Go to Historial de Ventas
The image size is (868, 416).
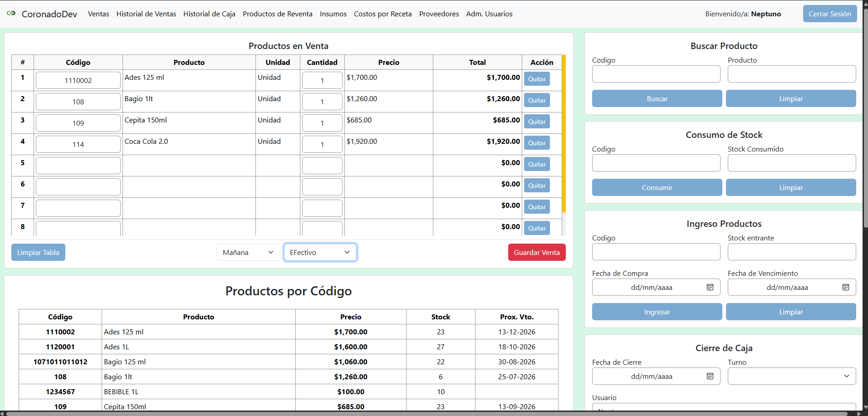[146, 14]
